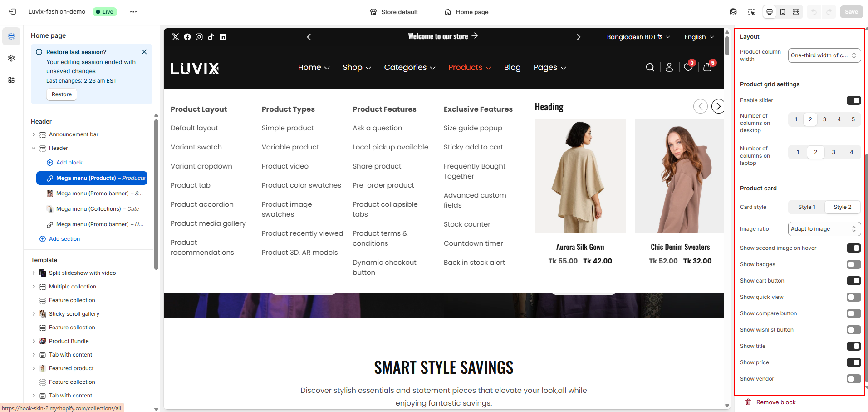Click the shopping cart bag icon

[707, 68]
